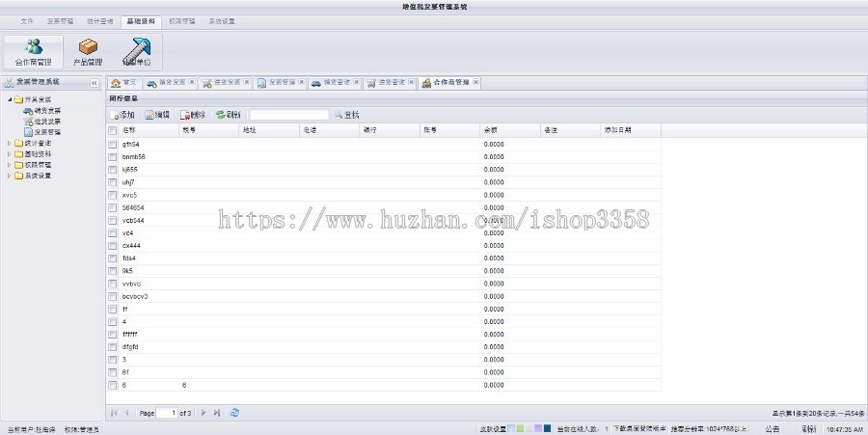
Task: Expand the 系统设置 tree folder arrow
Action: pos(10,176)
